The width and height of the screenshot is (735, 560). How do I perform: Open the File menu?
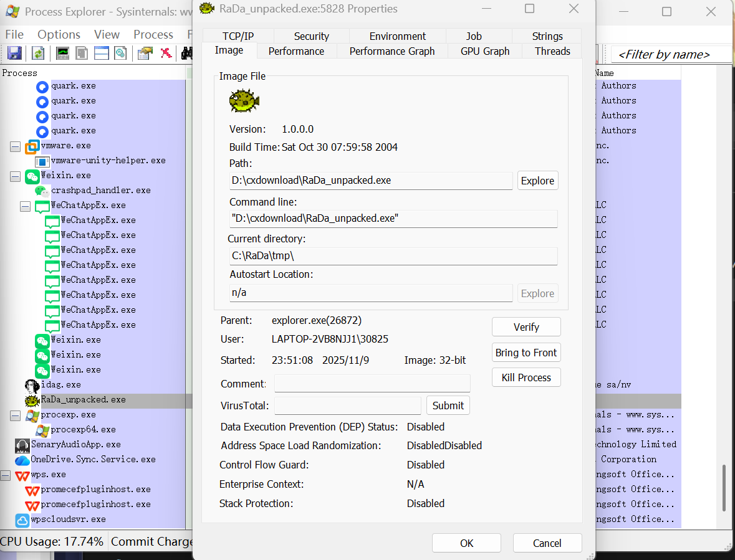(x=14, y=35)
